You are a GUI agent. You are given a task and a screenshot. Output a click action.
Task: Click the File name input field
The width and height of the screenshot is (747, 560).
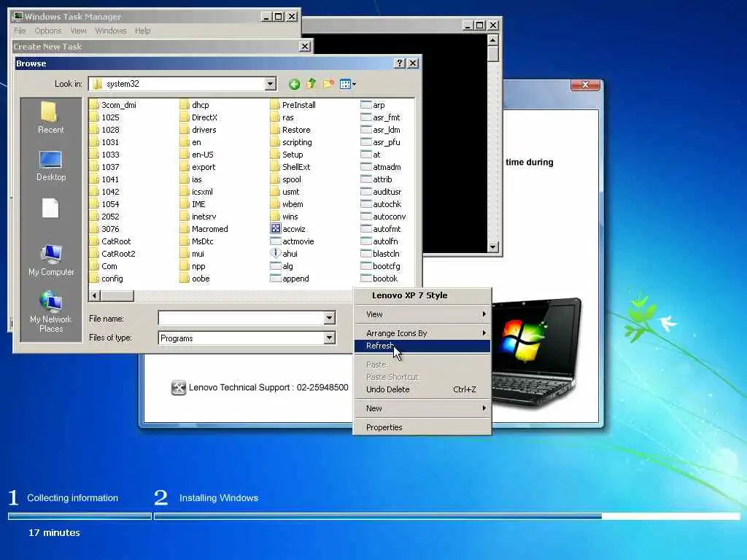click(241, 318)
